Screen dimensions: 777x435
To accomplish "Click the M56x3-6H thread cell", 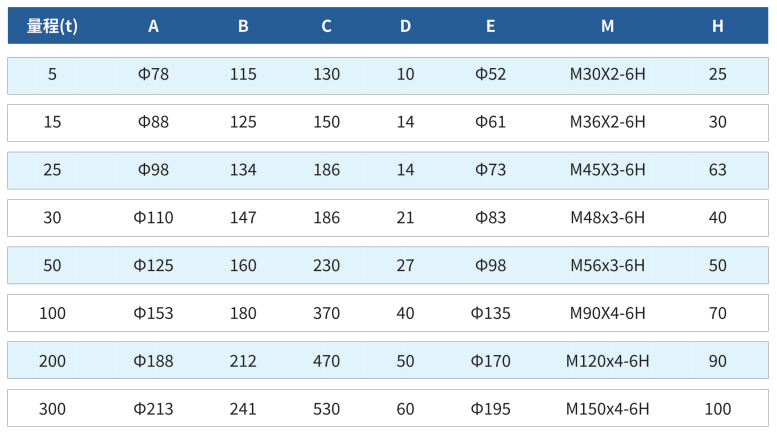I will coord(608,266).
